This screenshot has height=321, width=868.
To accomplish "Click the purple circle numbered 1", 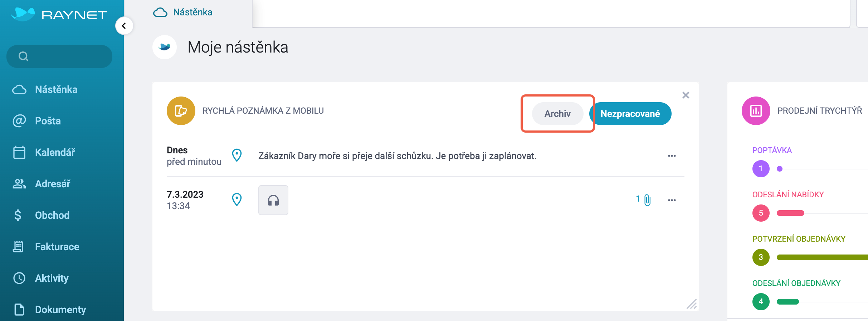I will 761,169.
